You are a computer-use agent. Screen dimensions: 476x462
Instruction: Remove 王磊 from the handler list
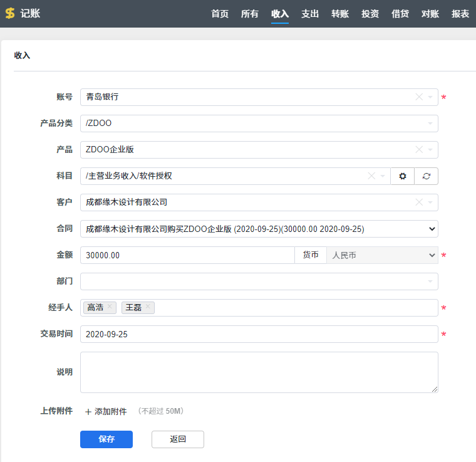point(148,307)
